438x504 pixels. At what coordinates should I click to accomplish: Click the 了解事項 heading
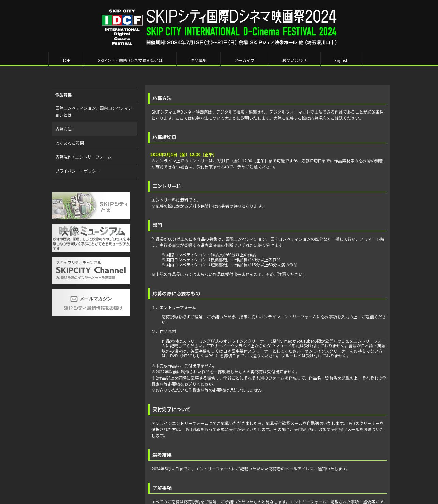pyautogui.click(x=162, y=488)
